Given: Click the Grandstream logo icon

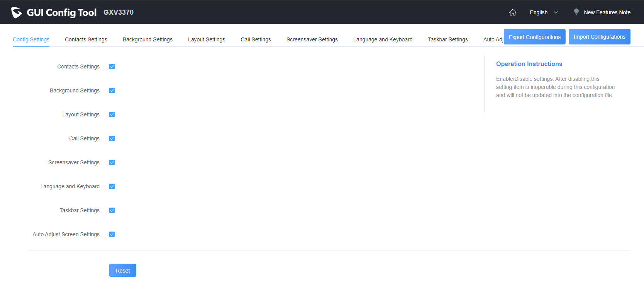Looking at the screenshot, I should tap(17, 12).
